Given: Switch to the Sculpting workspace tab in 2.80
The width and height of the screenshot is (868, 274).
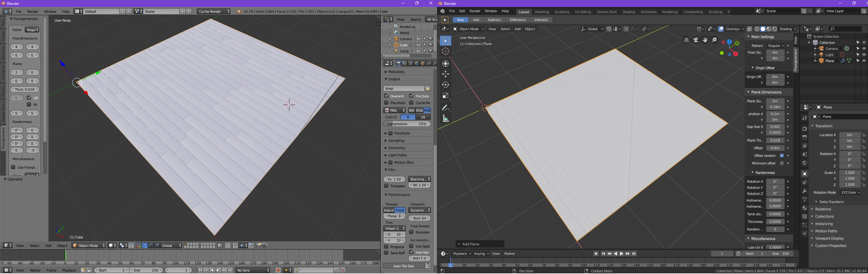Looking at the screenshot, I should point(562,12).
